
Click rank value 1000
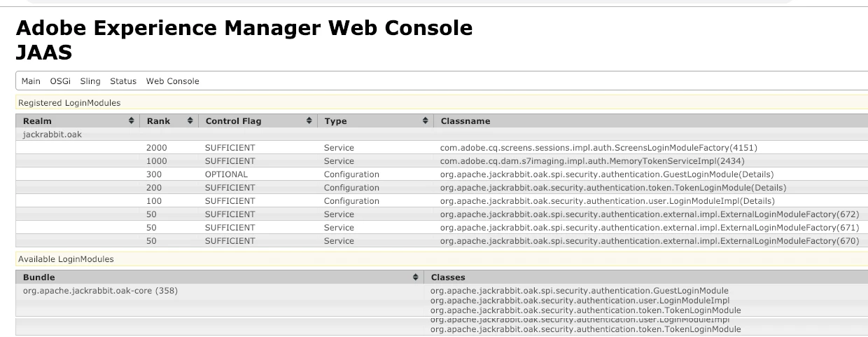click(157, 161)
